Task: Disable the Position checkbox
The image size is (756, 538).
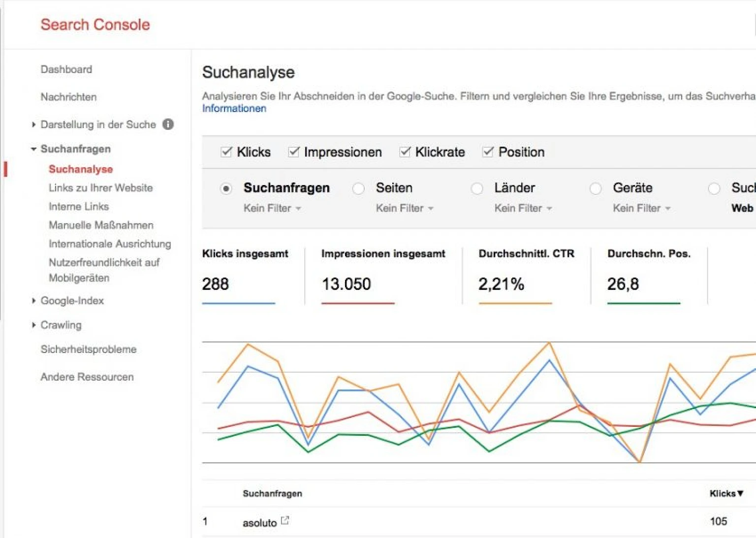Action: [x=488, y=152]
